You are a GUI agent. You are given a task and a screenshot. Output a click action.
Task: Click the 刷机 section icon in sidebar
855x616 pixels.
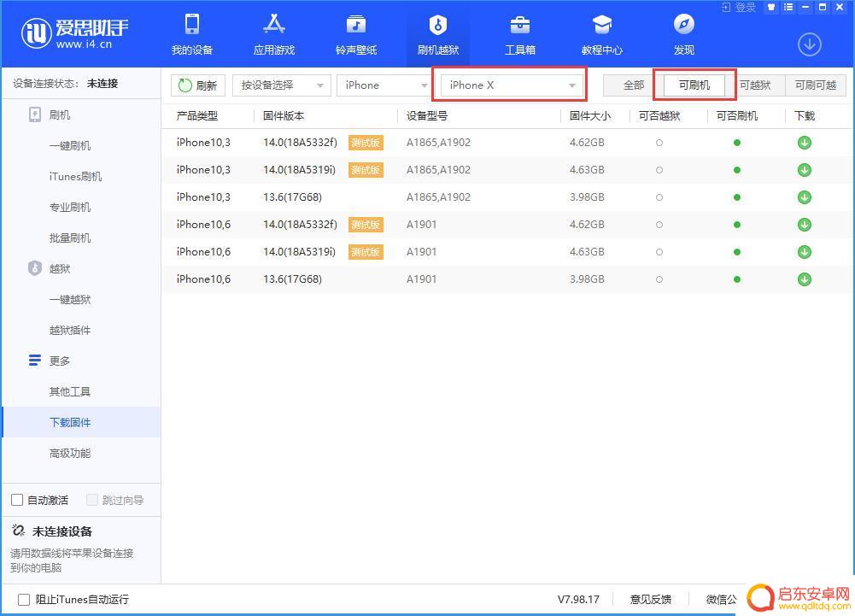tap(35, 114)
